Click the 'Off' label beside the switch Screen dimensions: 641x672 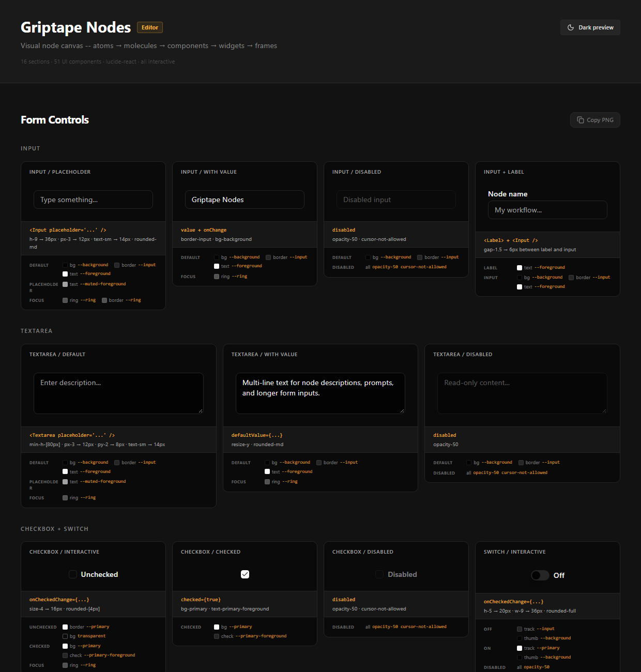[x=559, y=575]
